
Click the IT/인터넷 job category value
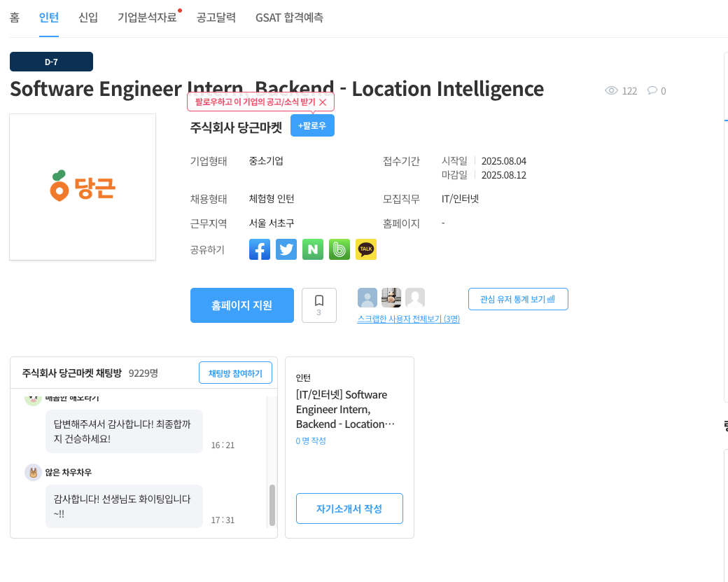(x=460, y=199)
